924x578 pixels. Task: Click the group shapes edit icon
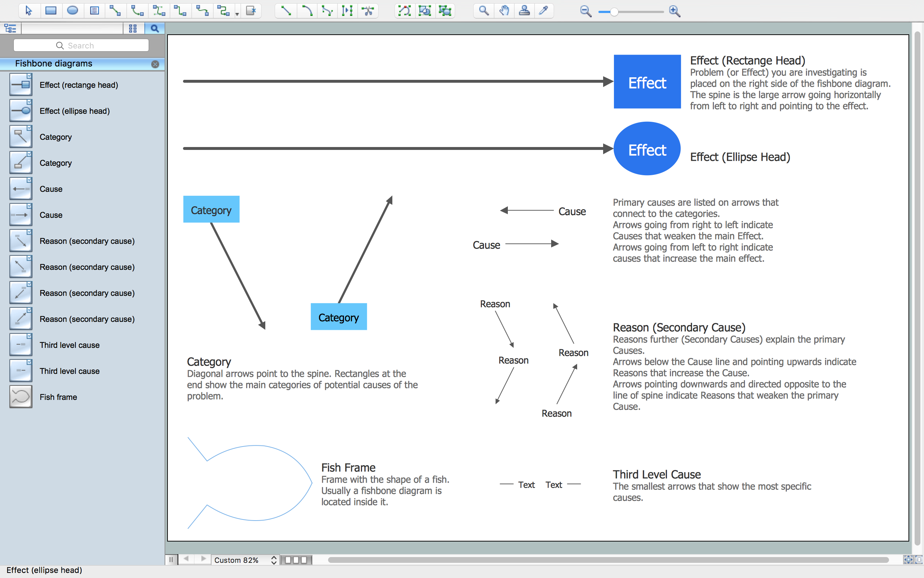coord(424,11)
